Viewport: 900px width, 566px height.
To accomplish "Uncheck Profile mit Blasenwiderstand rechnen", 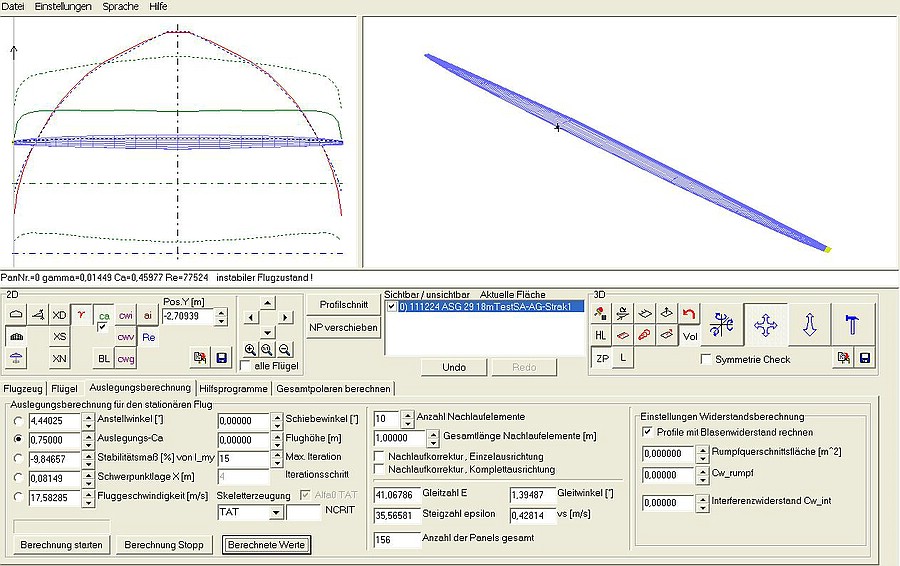I will (x=647, y=432).
